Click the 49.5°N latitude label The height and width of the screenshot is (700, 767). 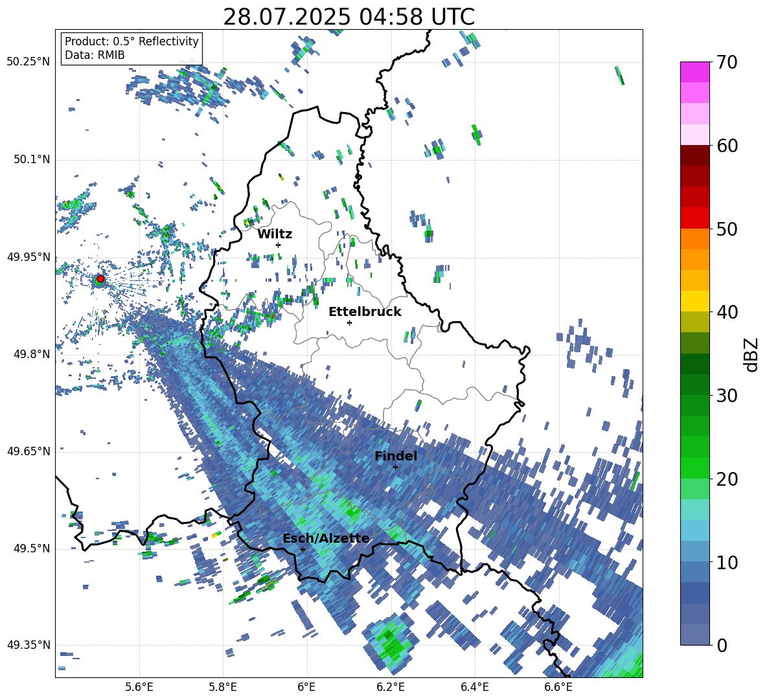(33, 548)
